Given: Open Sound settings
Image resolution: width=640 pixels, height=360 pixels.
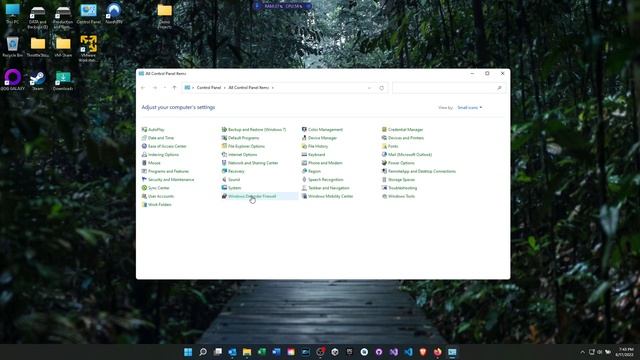Looking at the screenshot, I should point(231,180).
